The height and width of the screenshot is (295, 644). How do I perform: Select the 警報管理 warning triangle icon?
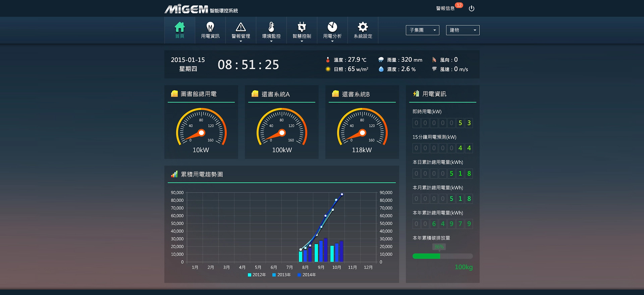[241, 27]
